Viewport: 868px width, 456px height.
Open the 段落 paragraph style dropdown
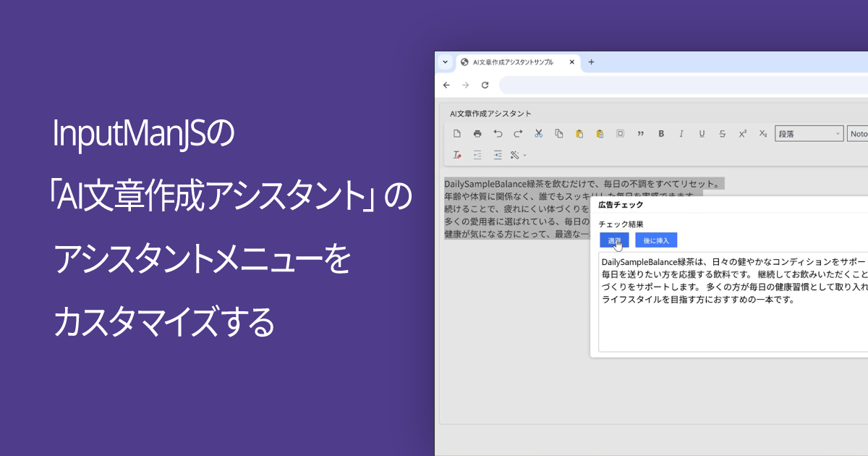click(809, 133)
